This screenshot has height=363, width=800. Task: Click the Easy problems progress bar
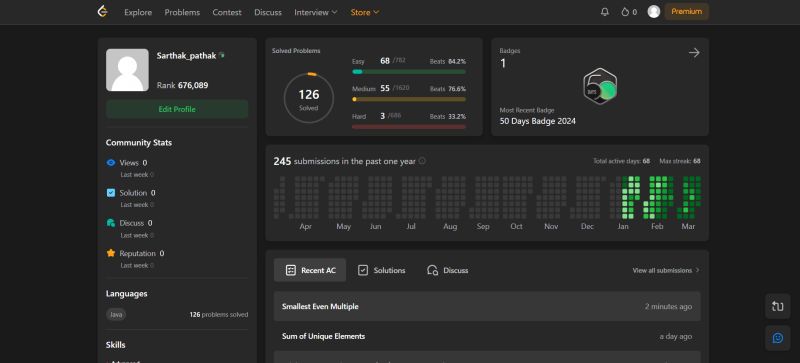(x=409, y=72)
